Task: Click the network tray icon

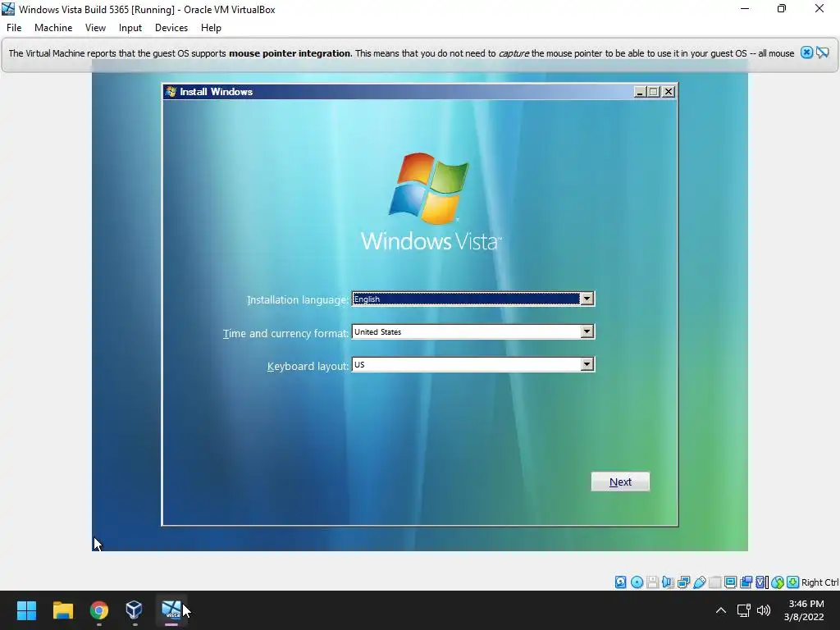Action: click(743, 610)
